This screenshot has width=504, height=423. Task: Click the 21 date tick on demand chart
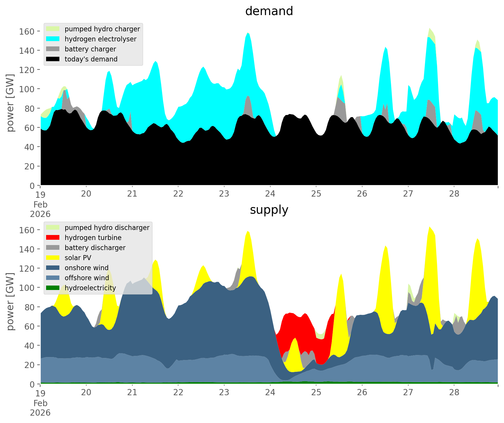point(132,194)
